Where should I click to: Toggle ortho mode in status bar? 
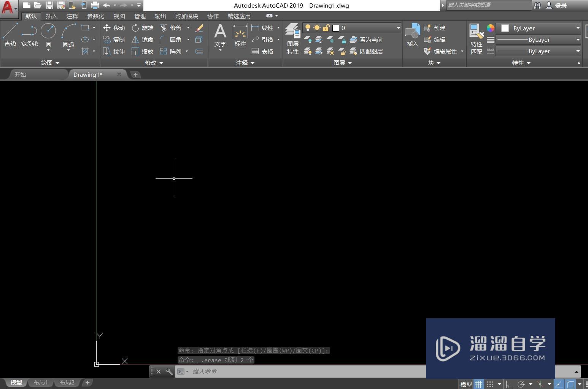point(509,384)
